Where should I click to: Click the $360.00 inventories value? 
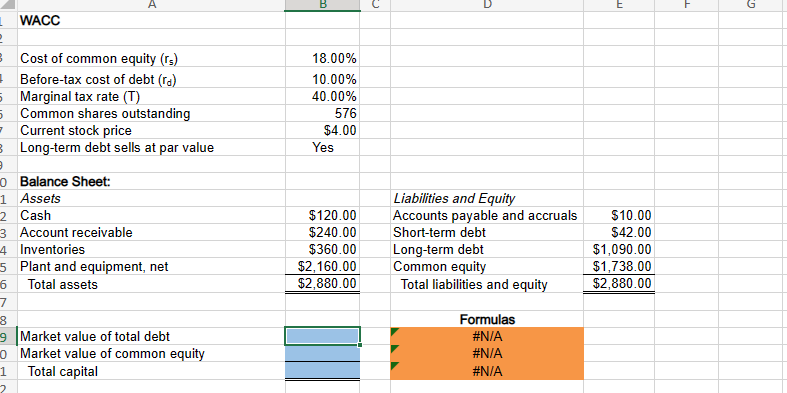(x=323, y=249)
